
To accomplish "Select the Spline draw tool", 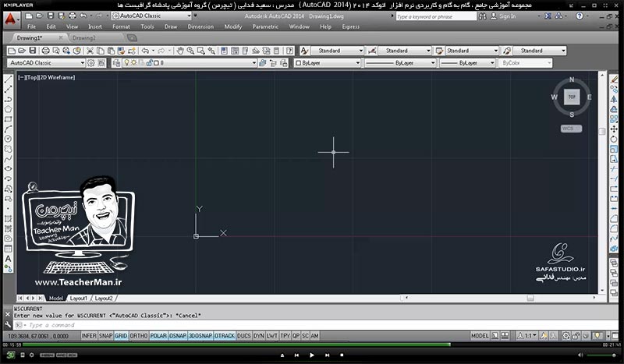I will pyautogui.click(x=8, y=159).
